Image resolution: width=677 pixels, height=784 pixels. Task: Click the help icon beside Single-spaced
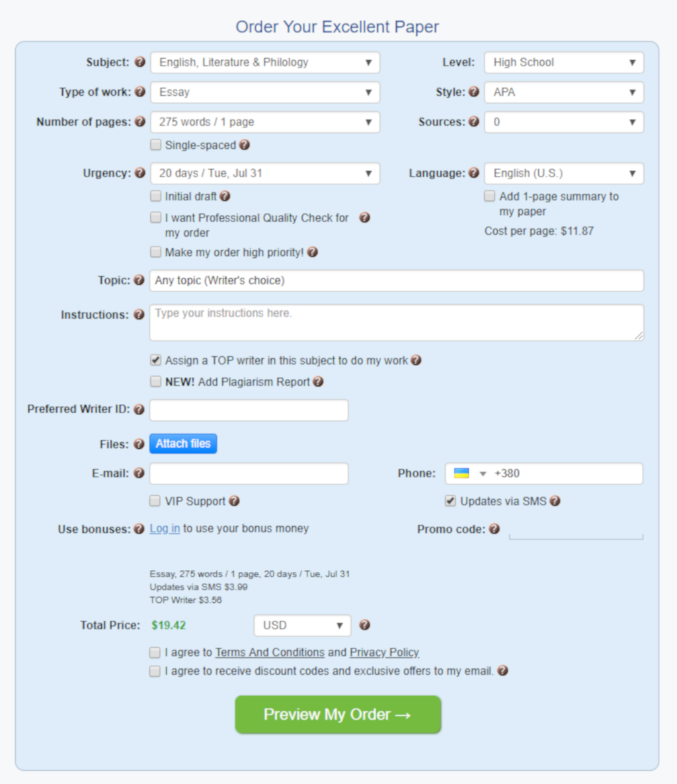coord(245,145)
